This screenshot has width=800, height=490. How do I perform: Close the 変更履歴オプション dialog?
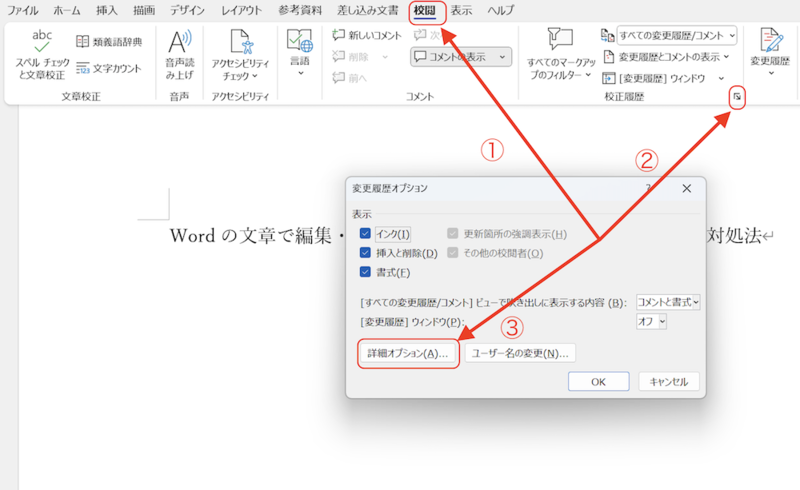pos(687,188)
